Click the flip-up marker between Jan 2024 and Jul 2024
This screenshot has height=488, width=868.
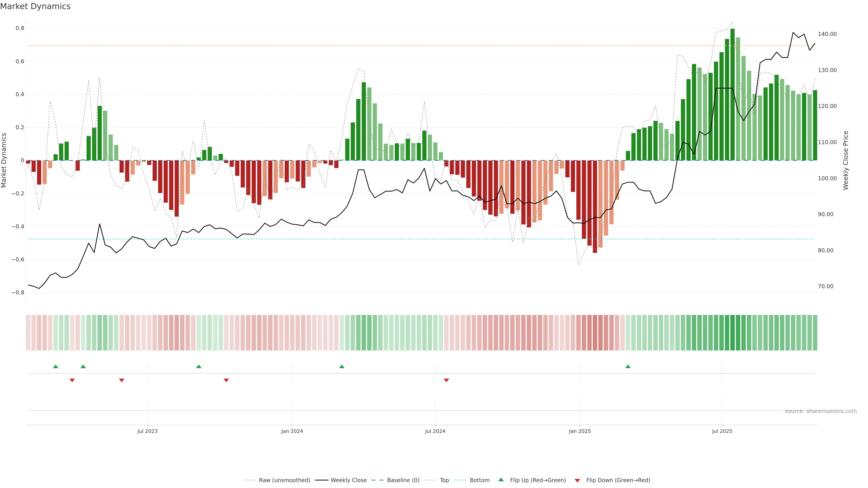[x=342, y=366]
